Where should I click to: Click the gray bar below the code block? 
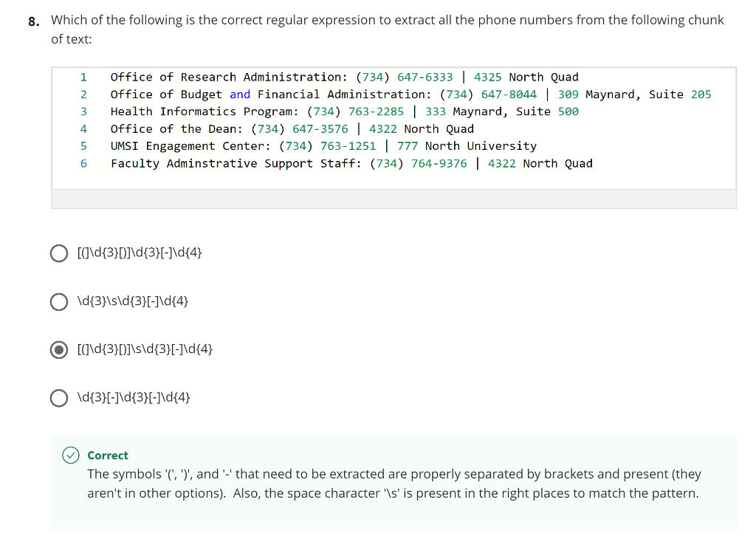(x=394, y=199)
